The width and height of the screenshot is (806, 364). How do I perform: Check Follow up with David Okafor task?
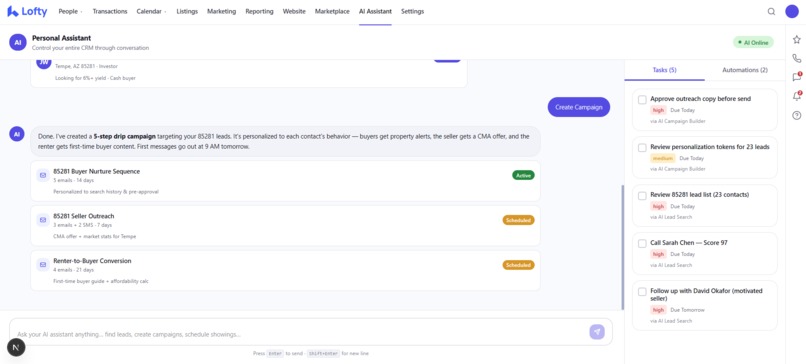[642, 292]
